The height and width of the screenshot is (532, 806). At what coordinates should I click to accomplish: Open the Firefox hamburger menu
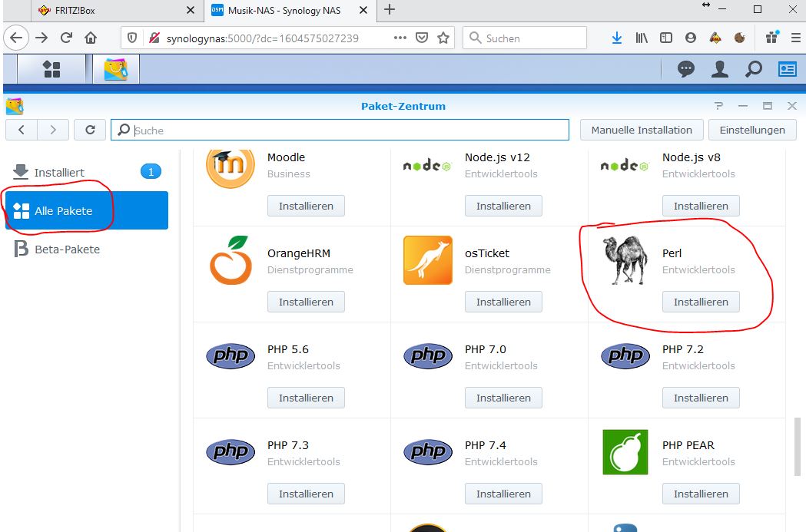coord(796,38)
